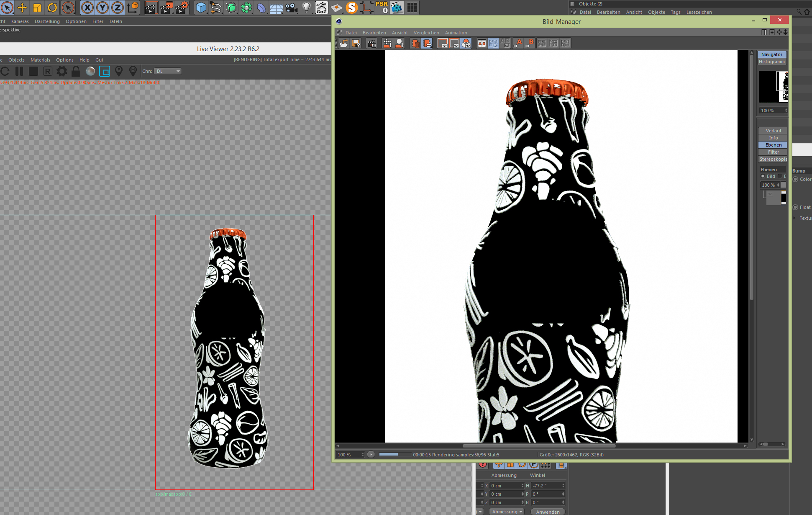Click the AB compare icon

tap(482, 44)
